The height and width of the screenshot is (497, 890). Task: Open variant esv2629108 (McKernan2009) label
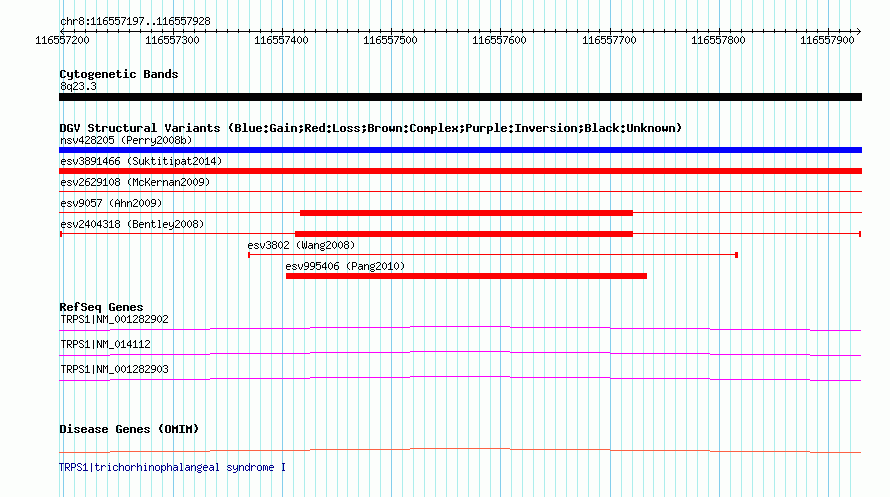[135, 182]
